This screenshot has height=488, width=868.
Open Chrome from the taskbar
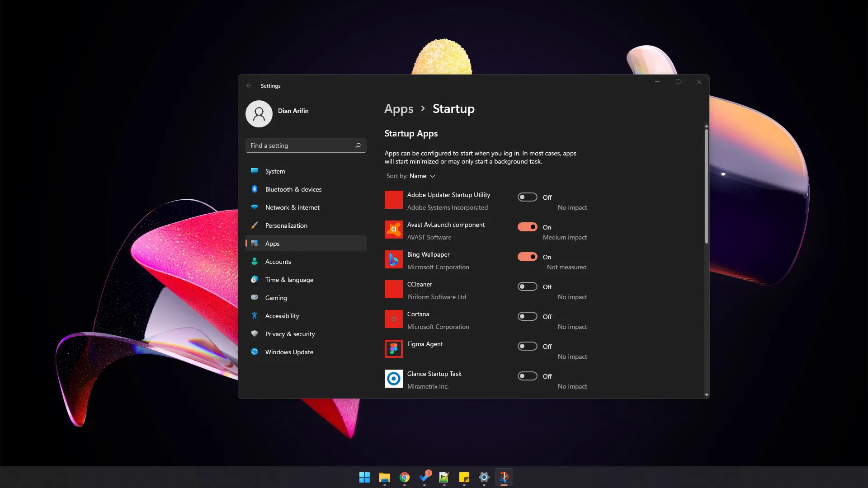(405, 477)
